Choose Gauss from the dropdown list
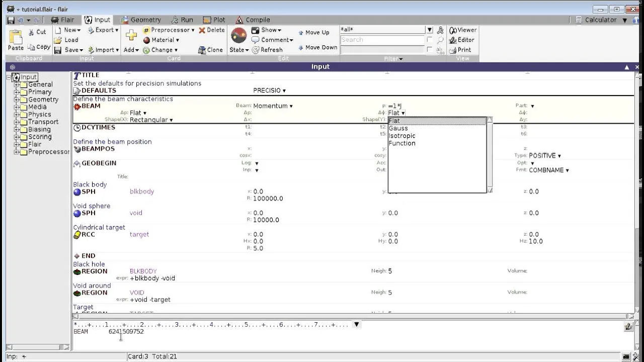 [437, 128]
